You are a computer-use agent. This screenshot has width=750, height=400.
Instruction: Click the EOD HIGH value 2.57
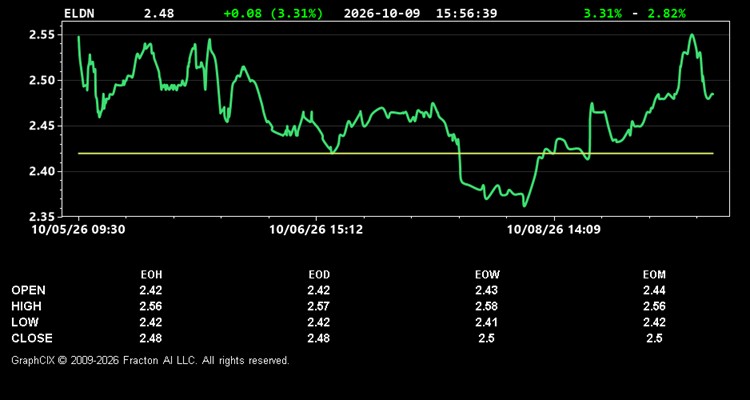click(319, 306)
